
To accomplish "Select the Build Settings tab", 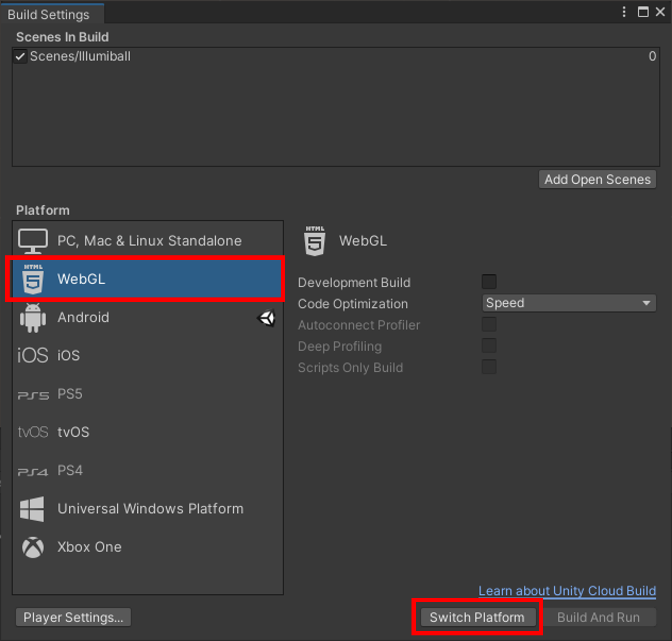I will coord(49,15).
